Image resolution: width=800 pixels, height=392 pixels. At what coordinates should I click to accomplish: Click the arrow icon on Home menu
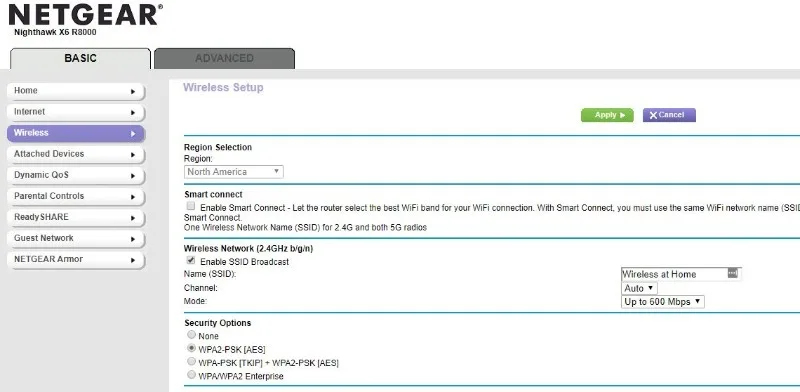[133, 91]
